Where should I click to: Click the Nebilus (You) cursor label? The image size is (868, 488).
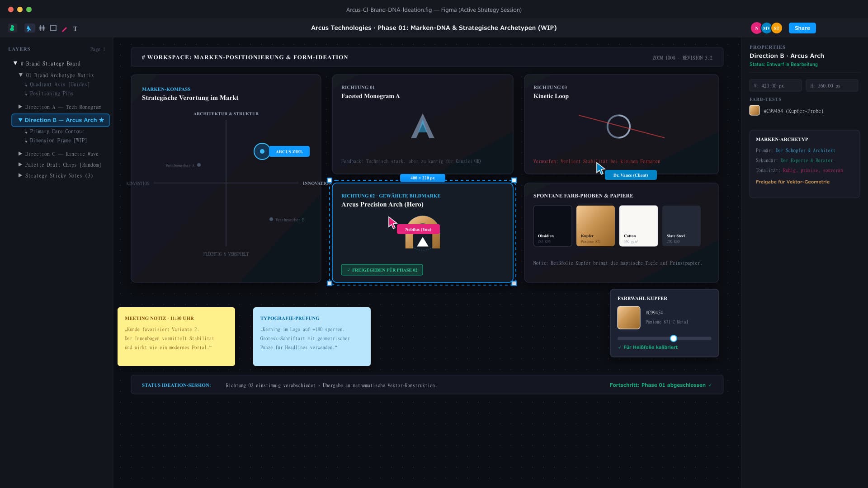pos(418,229)
